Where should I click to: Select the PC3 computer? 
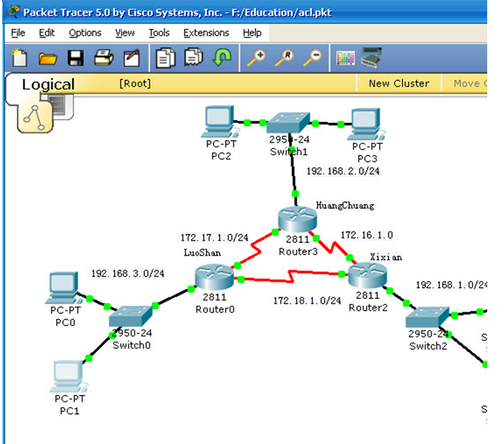point(366,124)
